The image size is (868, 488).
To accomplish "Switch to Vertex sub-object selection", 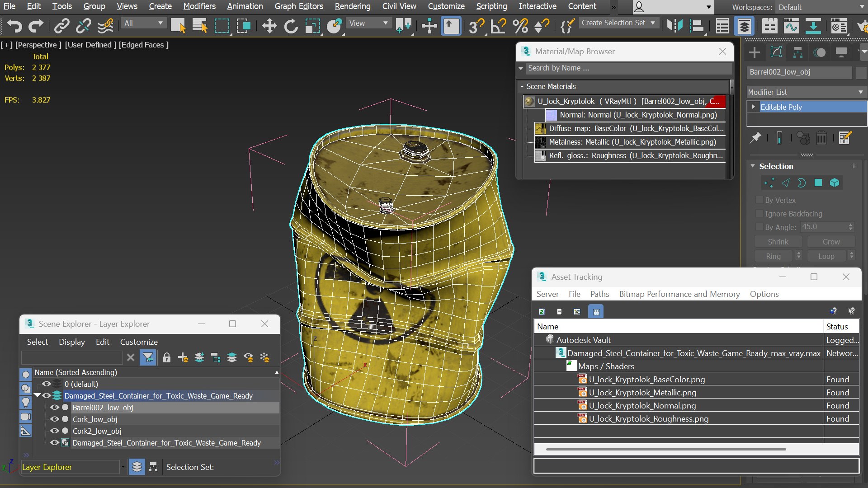I will pyautogui.click(x=769, y=183).
